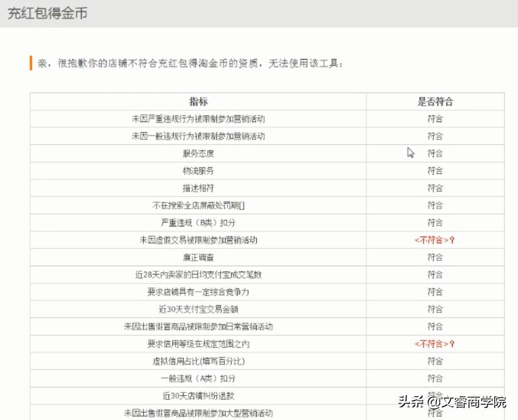This screenshot has height=420, width=518.
Task: Click the question mark beside 虚假交易 不符合 status
Action: click(452, 239)
